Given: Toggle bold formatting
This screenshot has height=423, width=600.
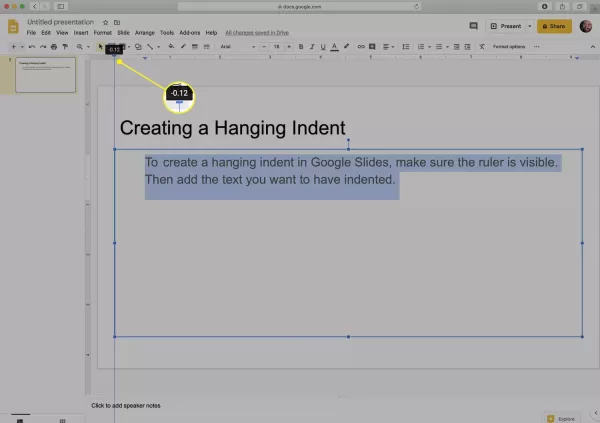Looking at the screenshot, I should [301, 47].
